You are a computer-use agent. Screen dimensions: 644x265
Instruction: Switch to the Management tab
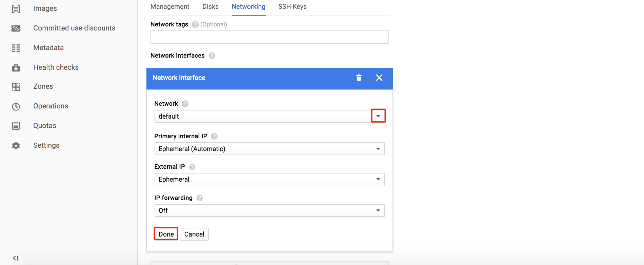170,7
